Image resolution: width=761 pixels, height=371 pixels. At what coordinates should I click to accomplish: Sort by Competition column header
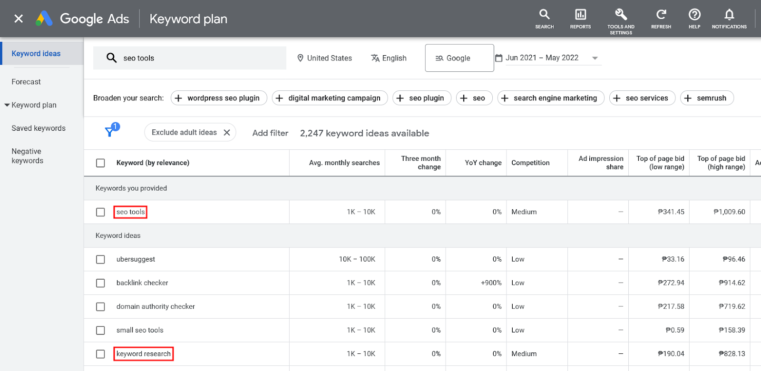point(530,163)
